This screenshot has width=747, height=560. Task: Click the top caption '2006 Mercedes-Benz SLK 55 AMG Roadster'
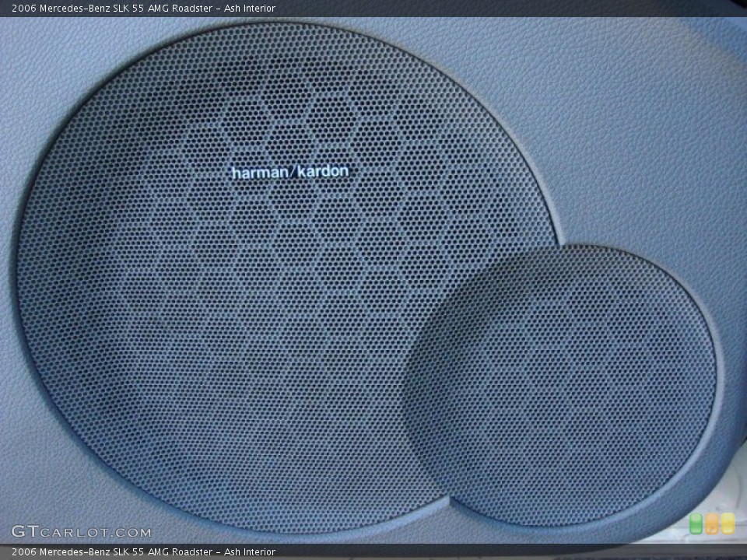coord(112,8)
